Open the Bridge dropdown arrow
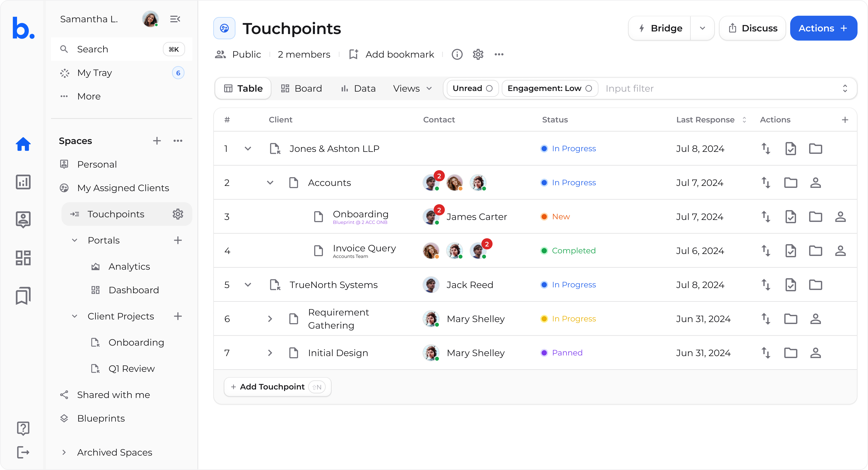The image size is (868, 470). (702, 28)
